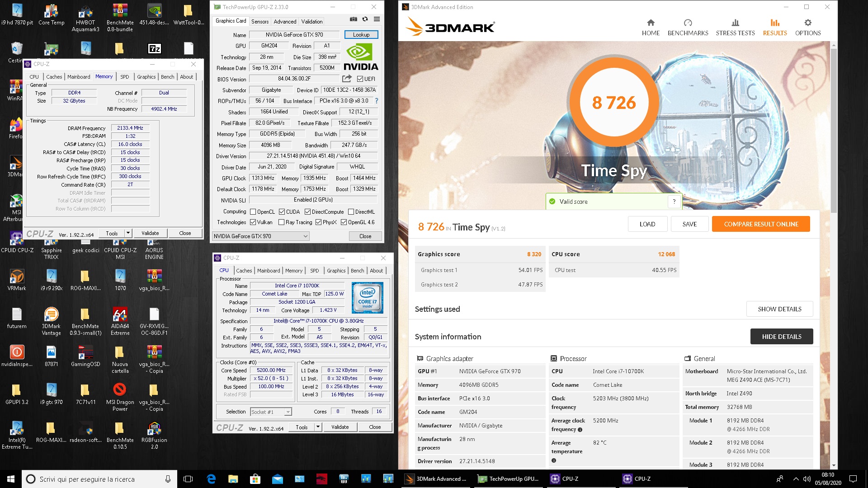Open 3DMark OPTIONS gear
Viewport: 868px width, 488px height.
808,28
